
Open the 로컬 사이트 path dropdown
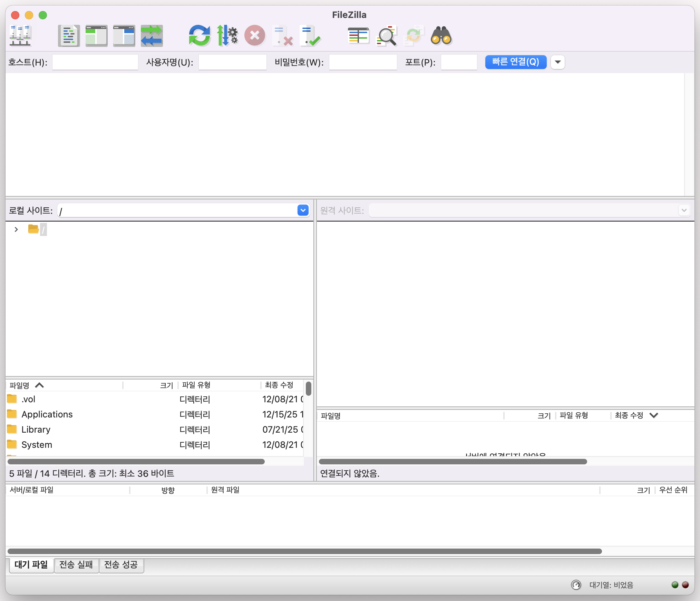[303, 210]
